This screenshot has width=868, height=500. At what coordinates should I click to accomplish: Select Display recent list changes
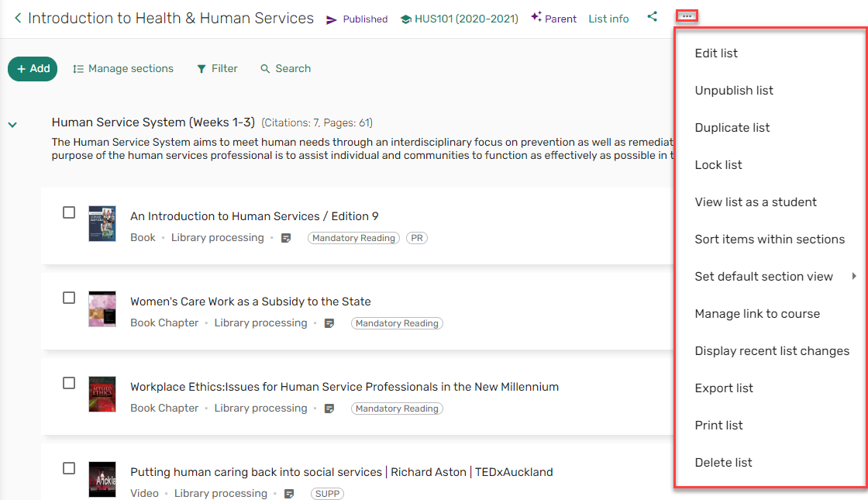770,351
